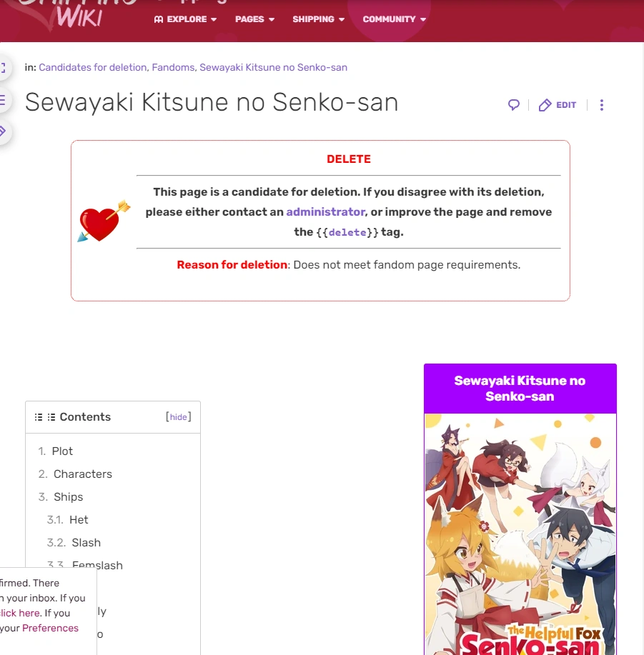Click the heart with arrow image
Viewport: 644px width, 655px height.
pyautogui.click(x=104, y=221)
